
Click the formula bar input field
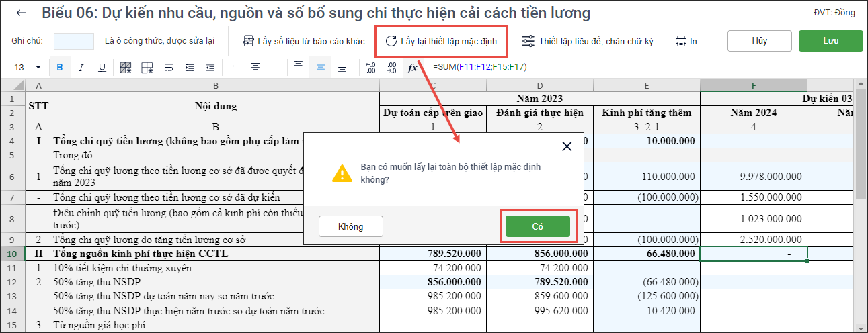coord(605,67)
